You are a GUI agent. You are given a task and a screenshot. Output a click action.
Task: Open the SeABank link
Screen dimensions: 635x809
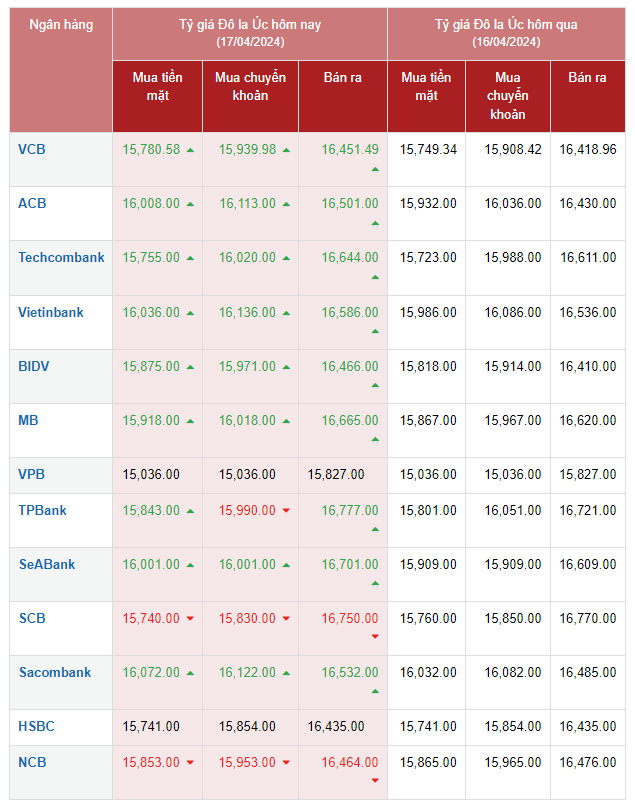click(x=47, y=564)
